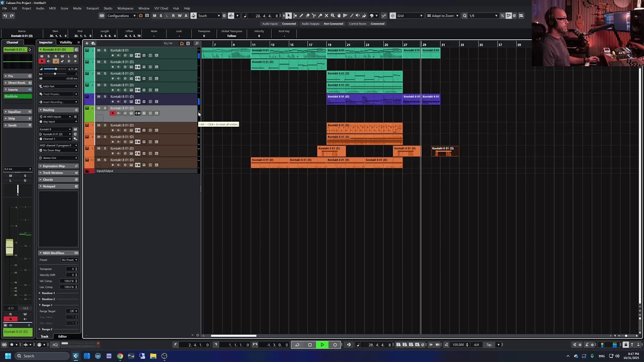The height and width of the screenshot is (362, 644).
Task: Select the Erase tool
Action: [308, 16]
